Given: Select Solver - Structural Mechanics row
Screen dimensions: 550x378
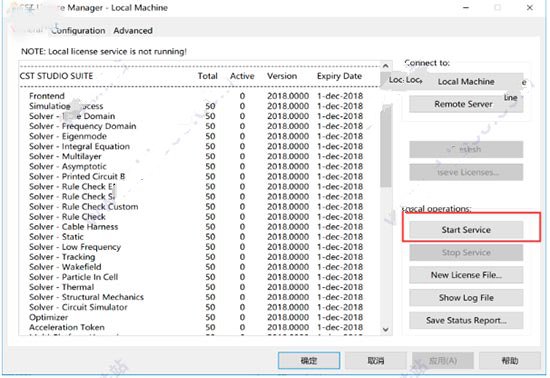Looking at the screenshot, I should (196, 297).
